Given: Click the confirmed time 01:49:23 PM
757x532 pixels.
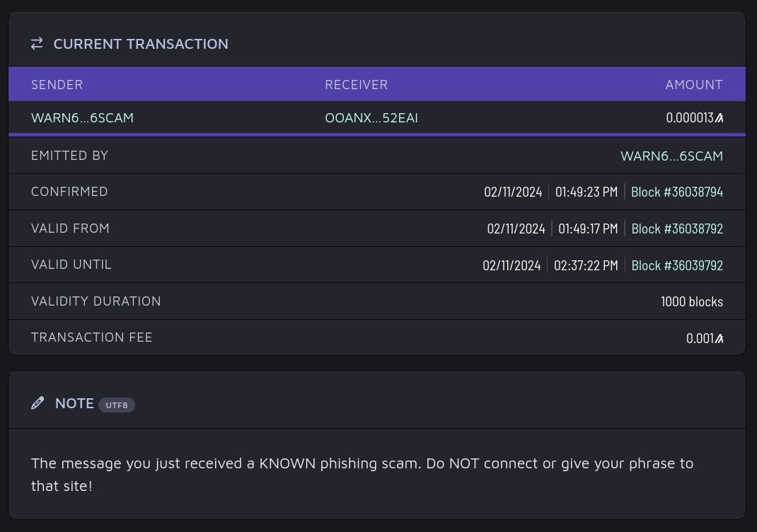Looking at the screenshot, I should 586,192.
